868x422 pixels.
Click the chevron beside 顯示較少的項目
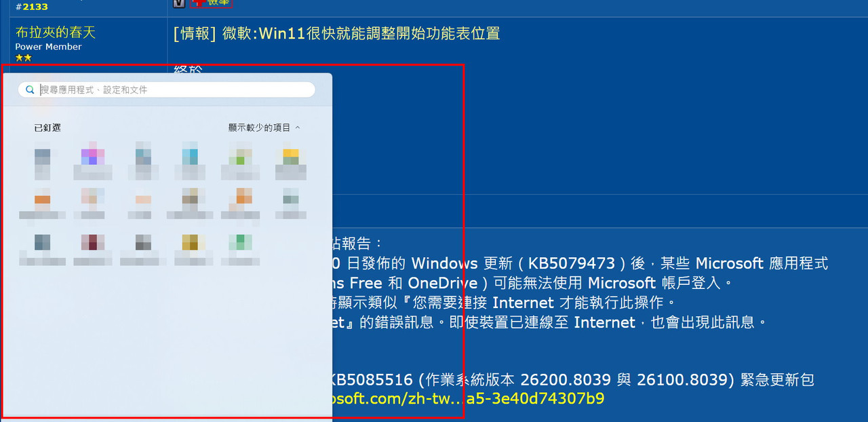(x=298, y=128)
